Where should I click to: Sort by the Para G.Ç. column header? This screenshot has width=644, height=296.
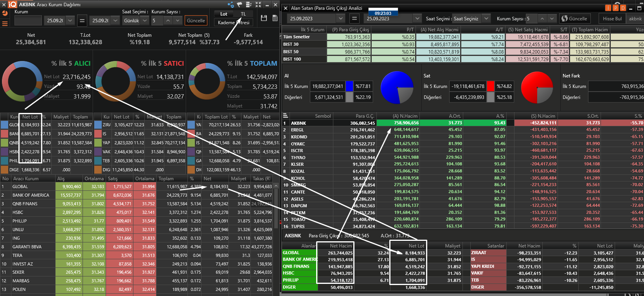(365, 116)
